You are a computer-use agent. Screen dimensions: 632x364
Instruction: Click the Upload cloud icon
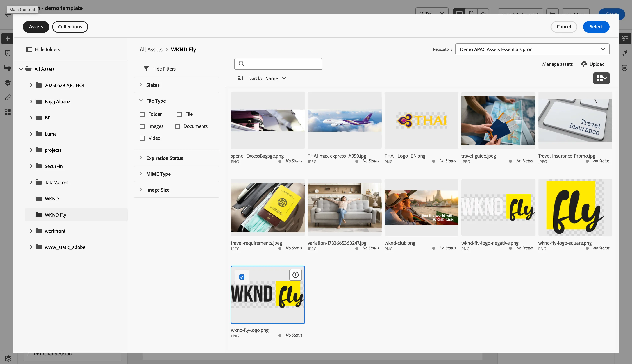click(x=583, y=64)
